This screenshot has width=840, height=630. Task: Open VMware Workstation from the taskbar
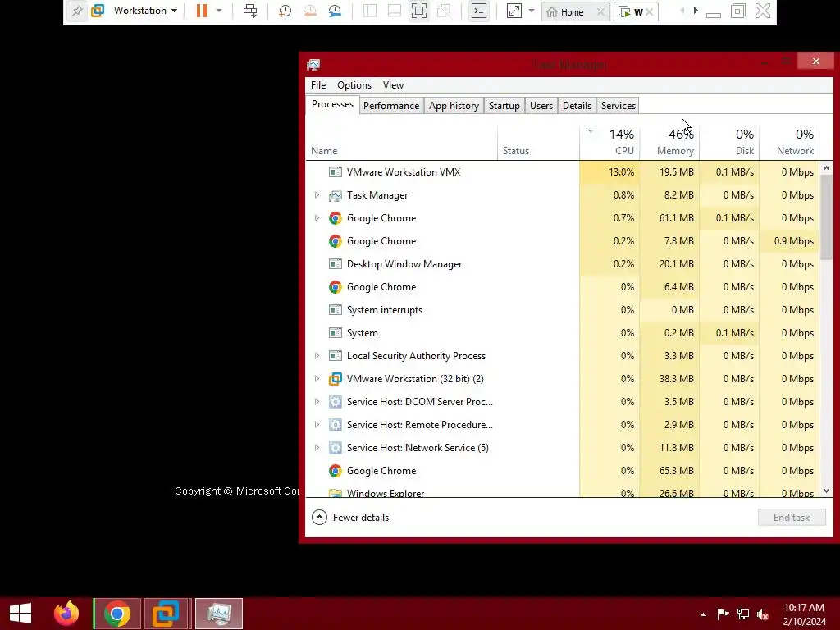coord(166,614)
